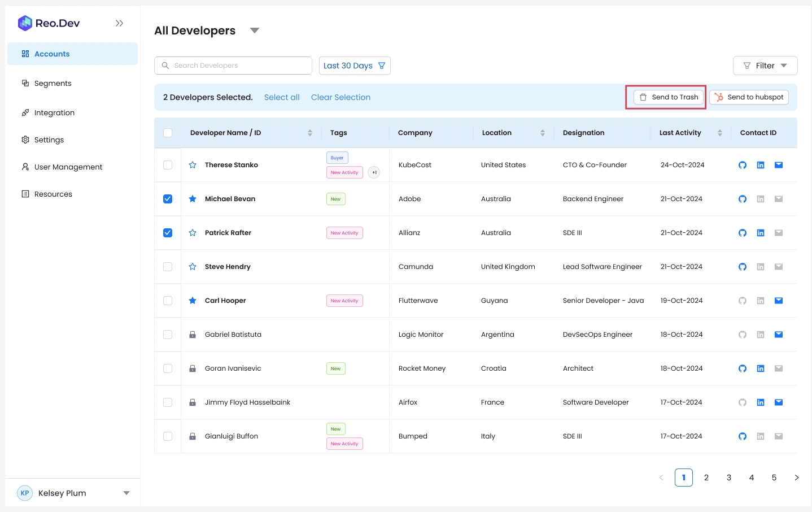Viewport: 812px width, 512px height.
Task: Click LinkedIn icon for Jimmy Floyd Hasselbaink
Action: [x=761, y=402]
